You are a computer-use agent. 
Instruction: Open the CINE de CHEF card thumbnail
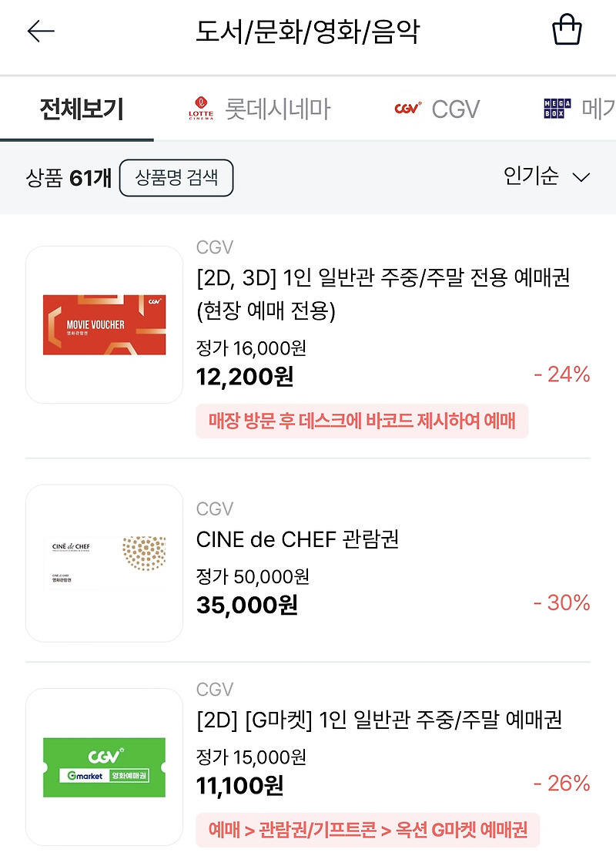104,562
